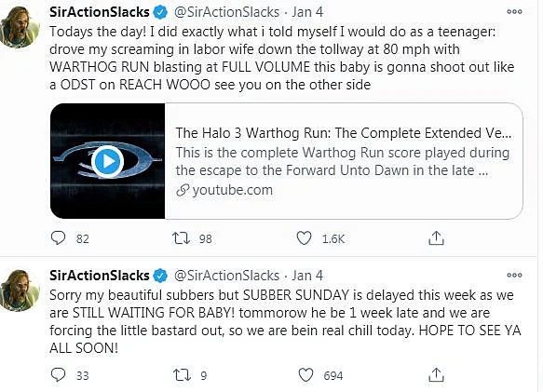Share the Subber Sunday tweet
This screenshot has height=392, width=543.
pyautogui.click(x=436, y=375)
